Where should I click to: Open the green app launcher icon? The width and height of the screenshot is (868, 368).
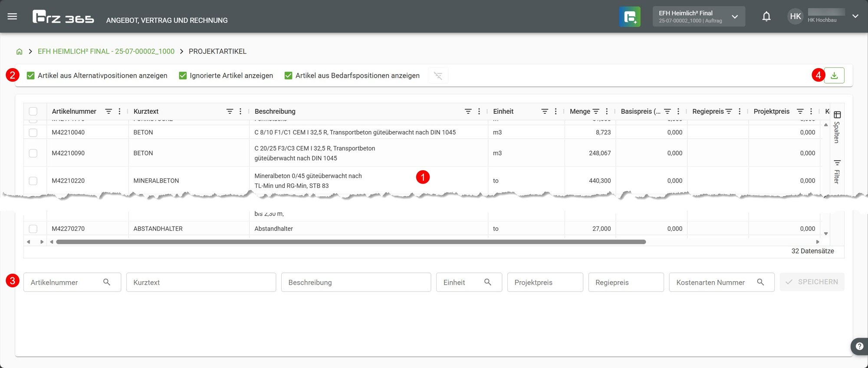pos(630,16)
